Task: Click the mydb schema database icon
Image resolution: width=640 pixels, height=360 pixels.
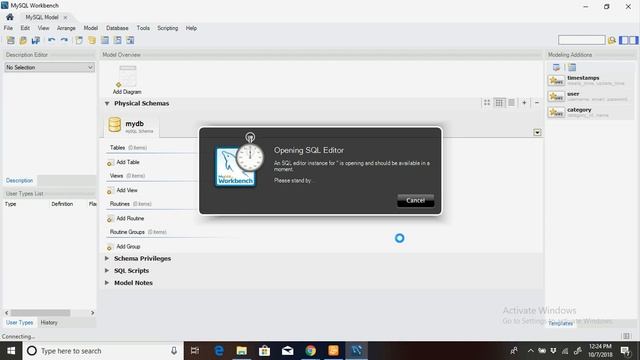Action: [x=115, y=124]
